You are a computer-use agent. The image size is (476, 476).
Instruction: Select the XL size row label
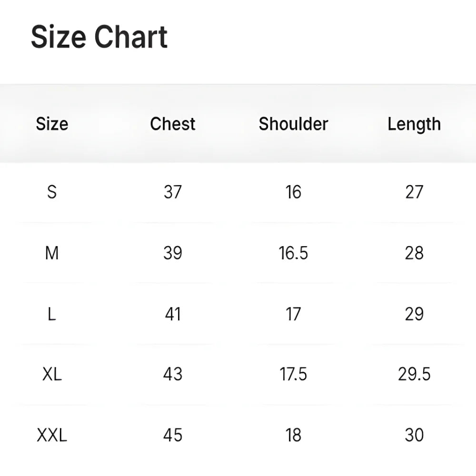pyautogui.click(x=52, y=375)
